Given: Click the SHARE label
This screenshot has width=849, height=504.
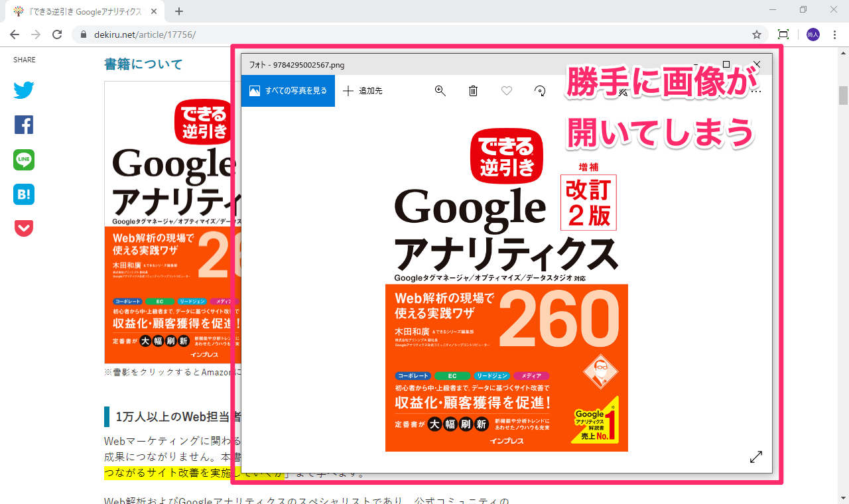Looking at the screenshot, I should [25, 60].
